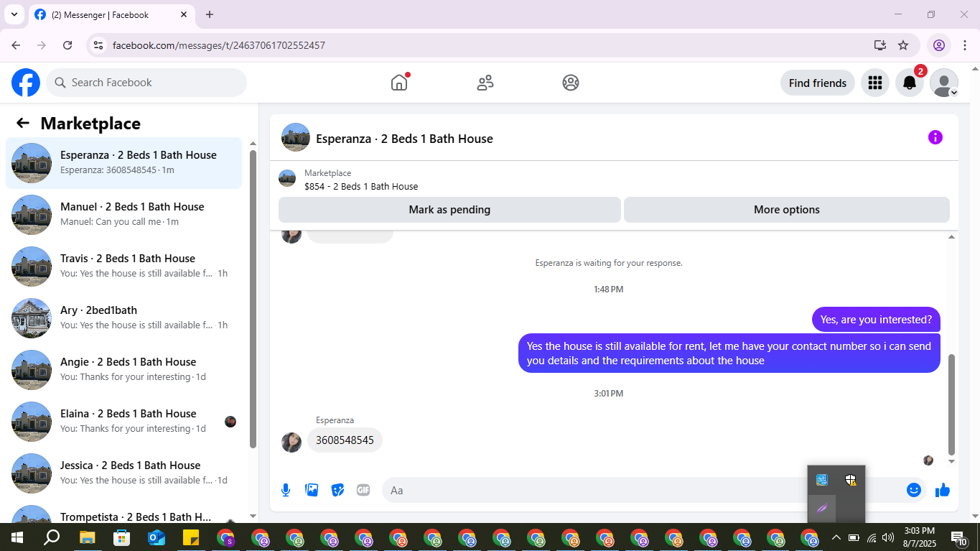Open Esperanza 2 Beds 1 Bath House conversation

point(124,163)
